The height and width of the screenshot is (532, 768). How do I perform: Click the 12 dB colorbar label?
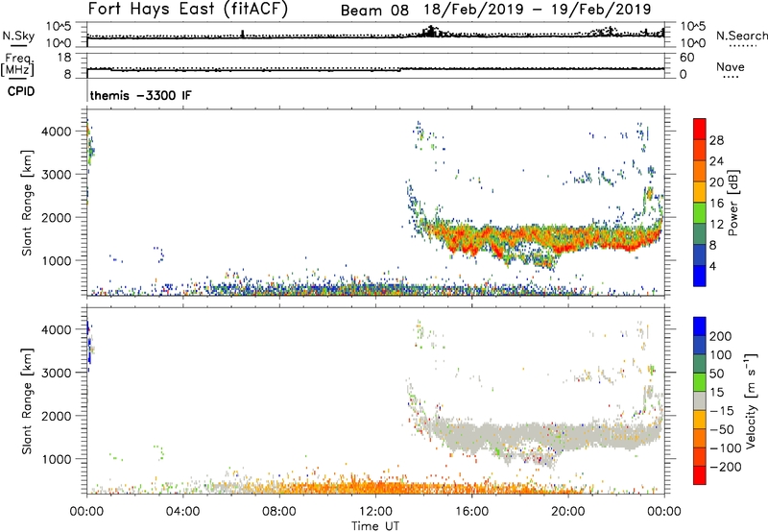[x=716, y=225]
